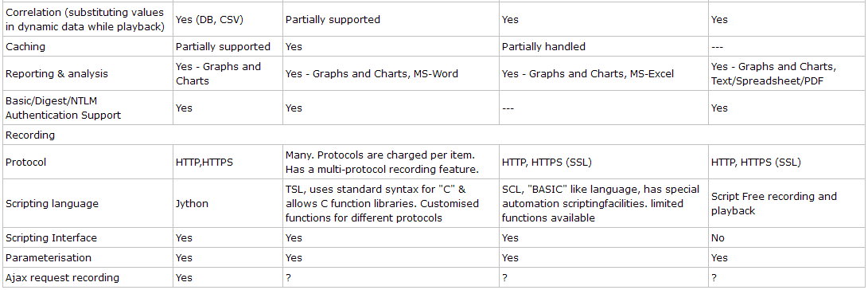Click "Many. Protocols are charged per item" cell

[x=382, y=163]
